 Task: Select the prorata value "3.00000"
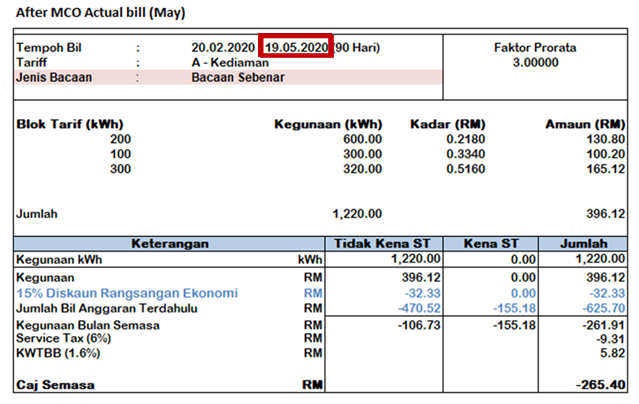[x=535, y=62]
